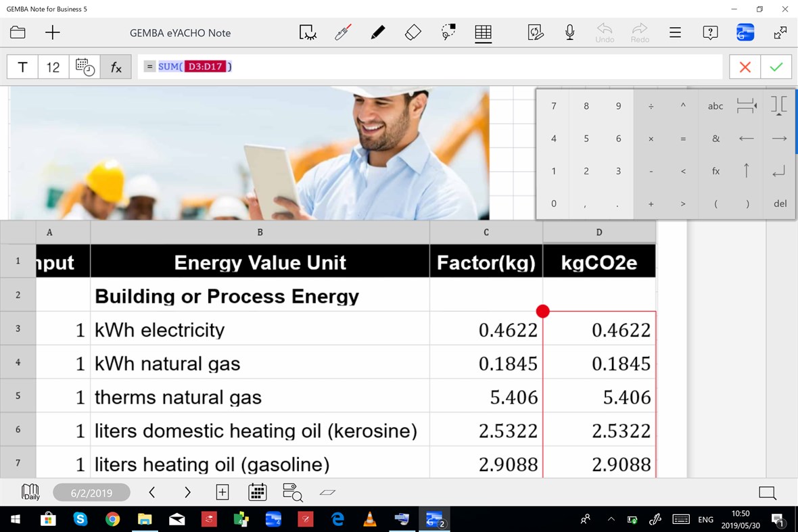Select the black pen tool
This screenshot has height=532, width=798.
click(x=377, y=32)
